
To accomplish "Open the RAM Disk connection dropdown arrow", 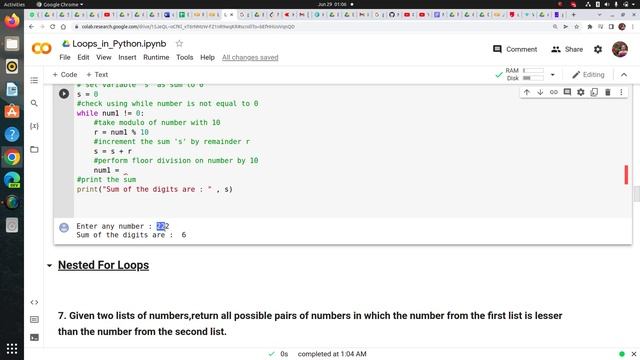I will click(553, 75).
